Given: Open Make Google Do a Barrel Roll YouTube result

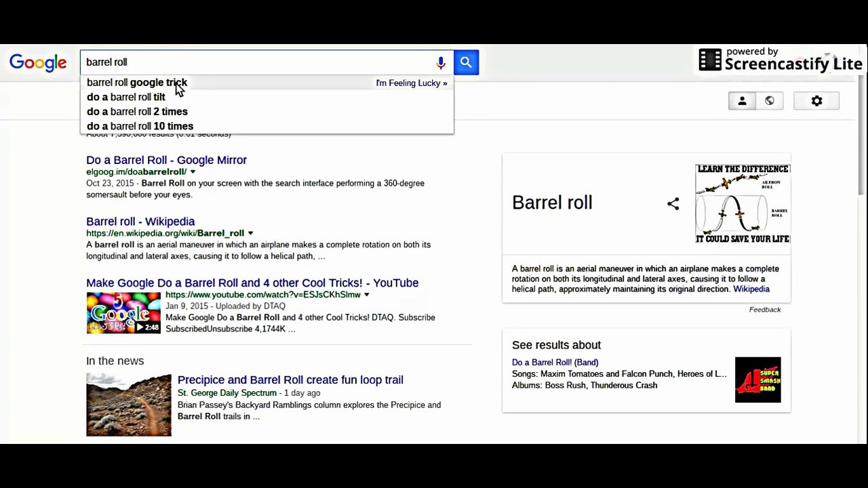Looking at the screenshot, I should click(252, 283).
